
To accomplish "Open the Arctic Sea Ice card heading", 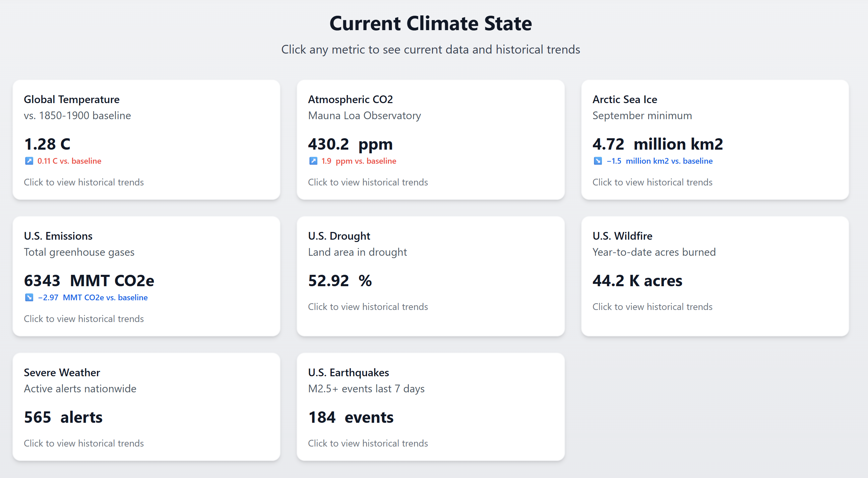I will coord(624,99).
